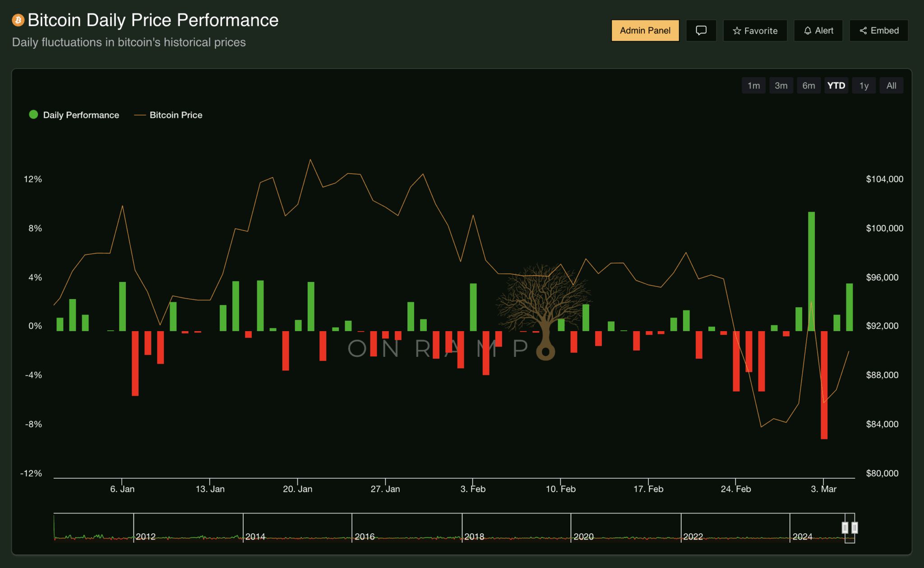The image size is (924, 568).
Task: Click the Bitcoin logo icon beside title
Action: pyautogui.click(x=18, y=20)
